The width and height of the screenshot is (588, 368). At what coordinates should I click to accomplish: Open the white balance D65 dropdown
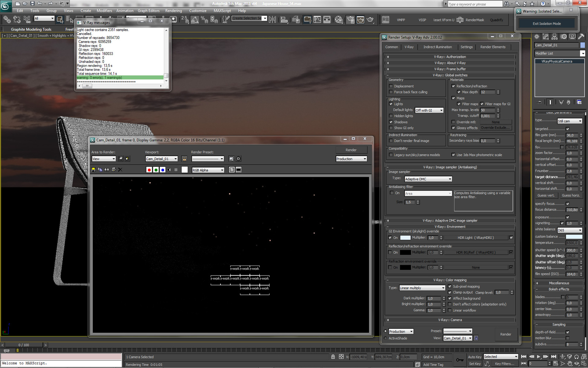point(570,230)
